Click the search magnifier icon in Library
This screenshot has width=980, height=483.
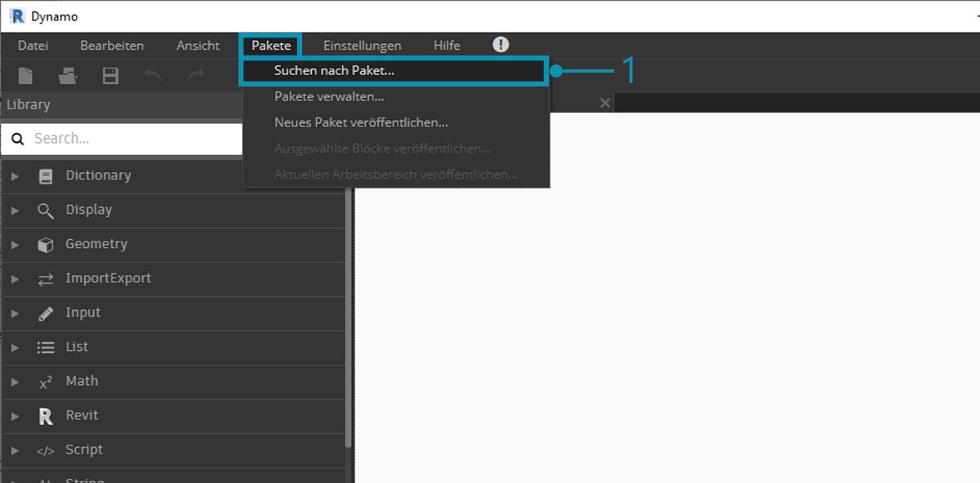point(18,139)
